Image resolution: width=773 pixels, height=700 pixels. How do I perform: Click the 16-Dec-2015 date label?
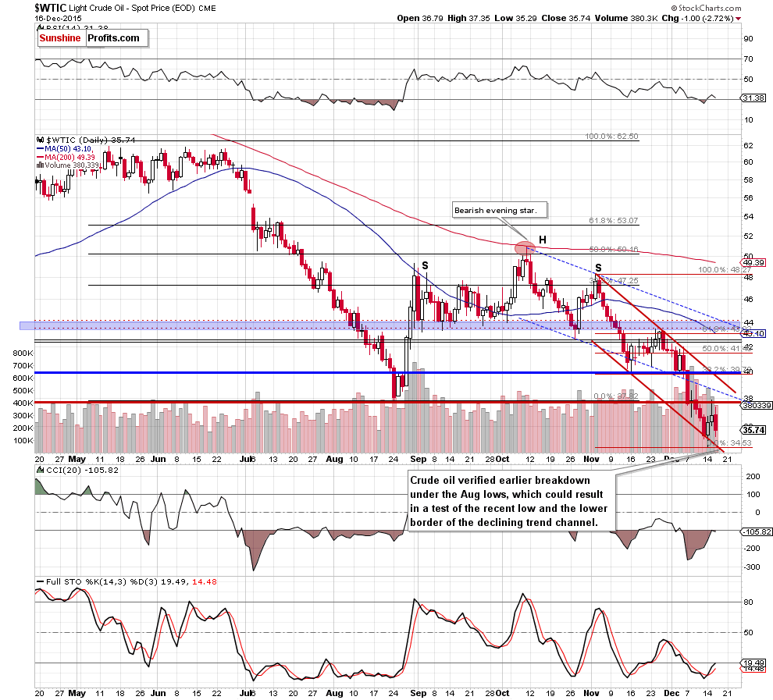pyautogui.click(x=59, y=18)
